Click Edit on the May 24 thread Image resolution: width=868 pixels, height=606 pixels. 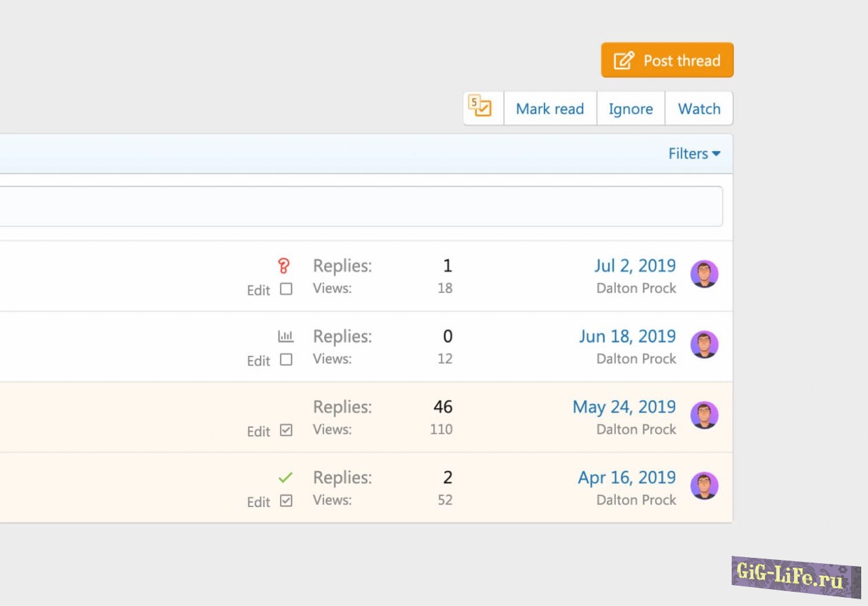(x=258, y=432)
